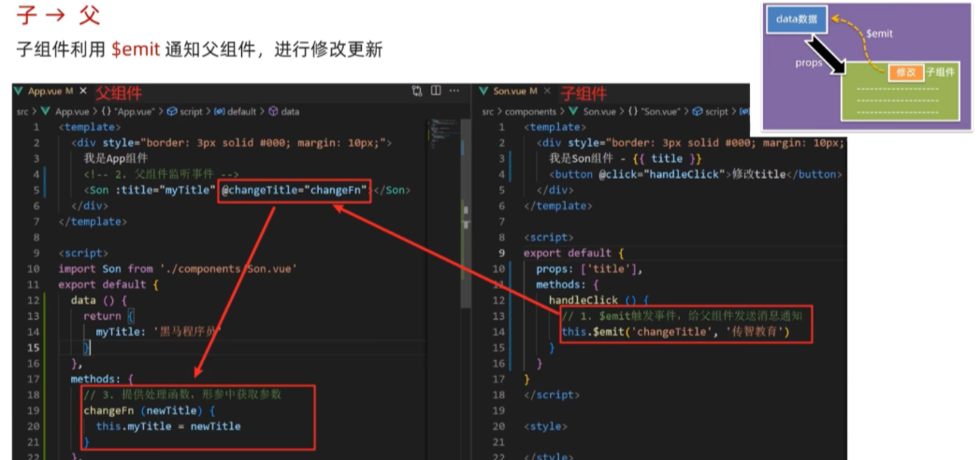Click 'changeFn (newTitle) {' line
This screenshot has height=460, width=980.
pyautogui.click(x=150, y=410)
